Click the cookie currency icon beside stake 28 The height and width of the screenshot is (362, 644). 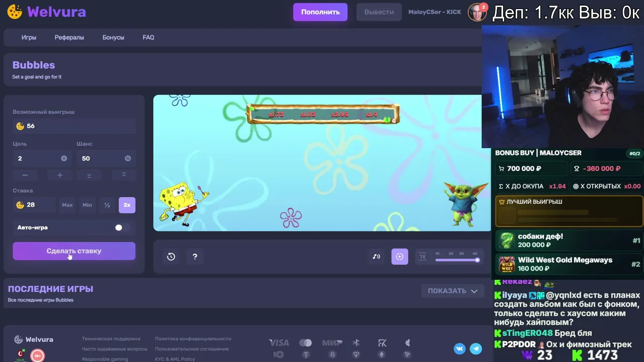pos(20,205)
